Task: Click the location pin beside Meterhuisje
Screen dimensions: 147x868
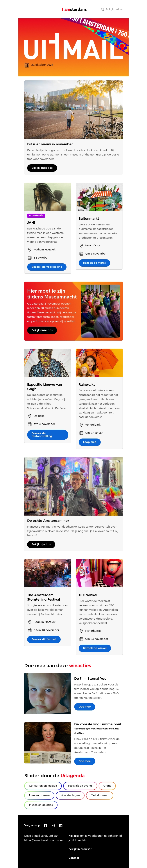Action: (x=81, y=631)
